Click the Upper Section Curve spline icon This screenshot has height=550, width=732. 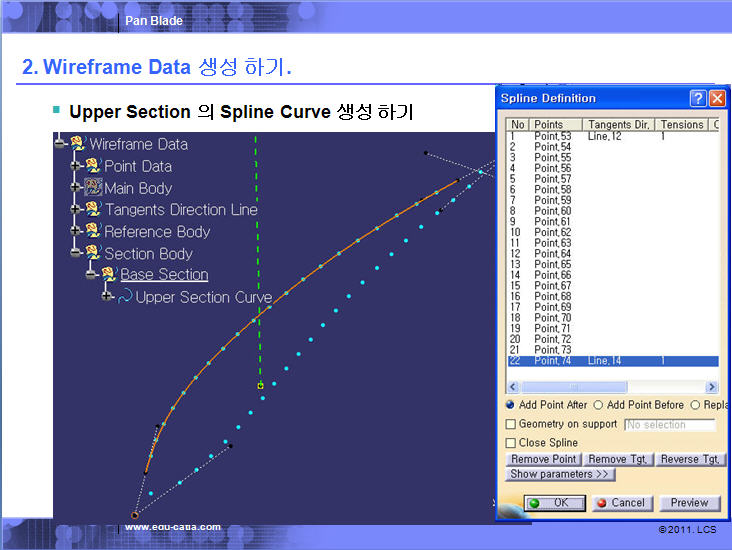point(125,297)
